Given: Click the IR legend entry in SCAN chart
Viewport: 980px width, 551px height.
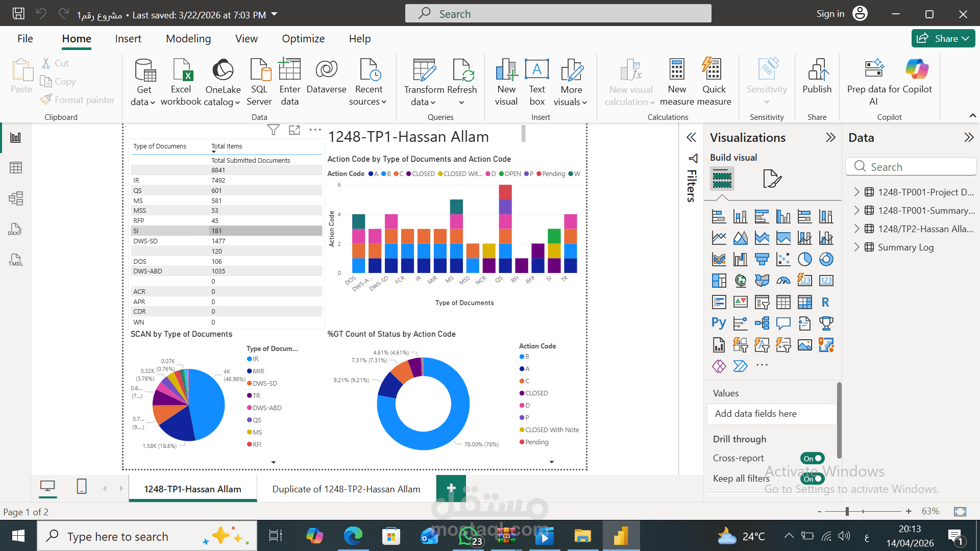Looking at the screenshot, I should click(253, 359).
